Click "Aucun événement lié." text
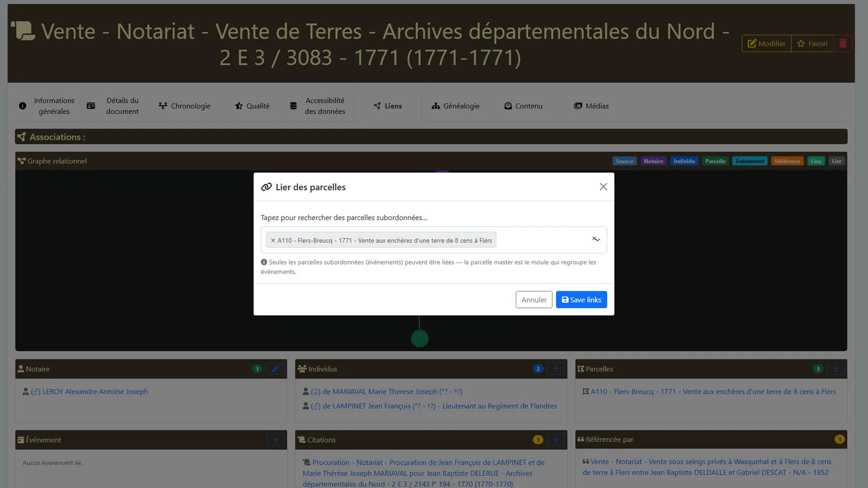The width and height of the screenshot is (868, 488). 53,463
